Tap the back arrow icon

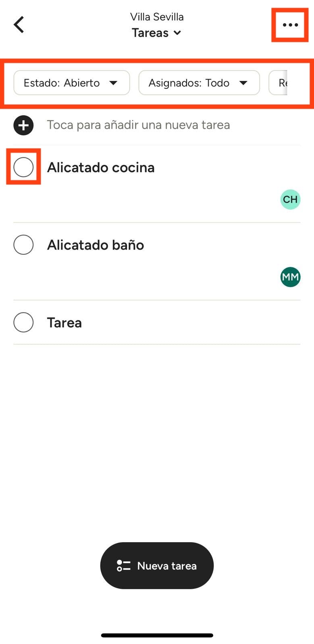point(19,25)
